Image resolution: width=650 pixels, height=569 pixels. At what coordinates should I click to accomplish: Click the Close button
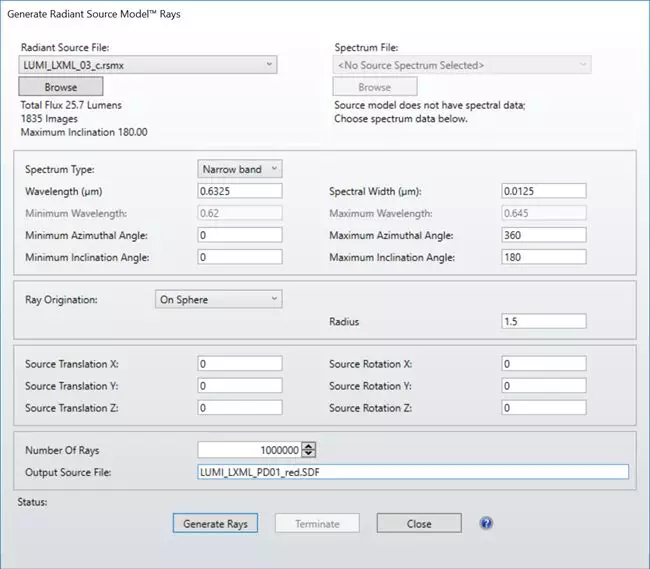click(x=419, y=524)
